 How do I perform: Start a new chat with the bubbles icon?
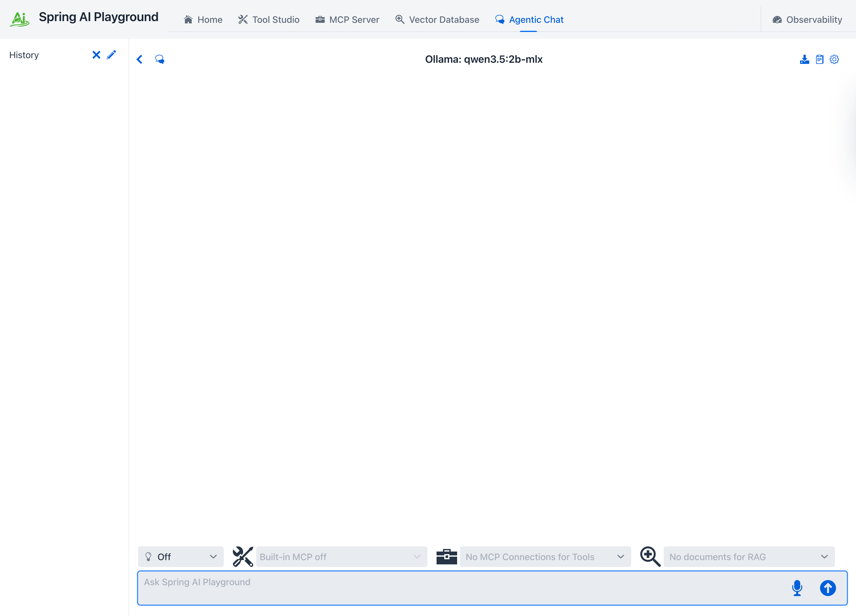click(x=160, y=59)
